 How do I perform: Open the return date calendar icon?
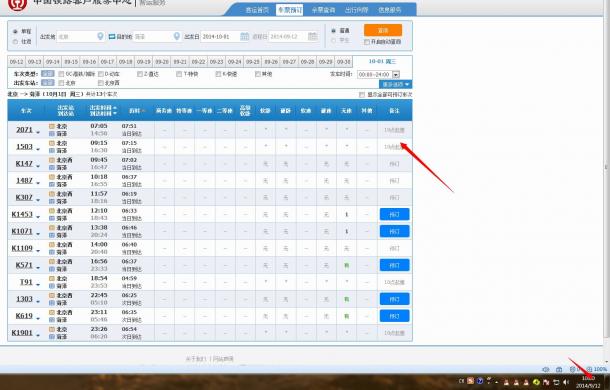313,37
